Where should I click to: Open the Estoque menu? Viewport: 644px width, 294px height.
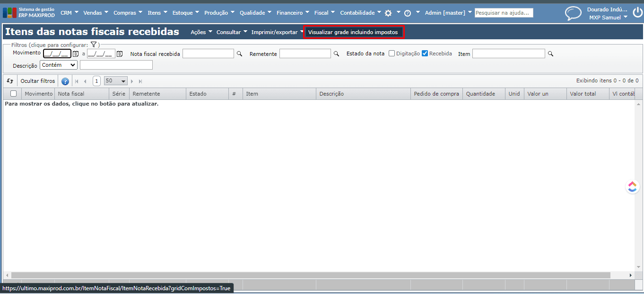tap(186, 13)
